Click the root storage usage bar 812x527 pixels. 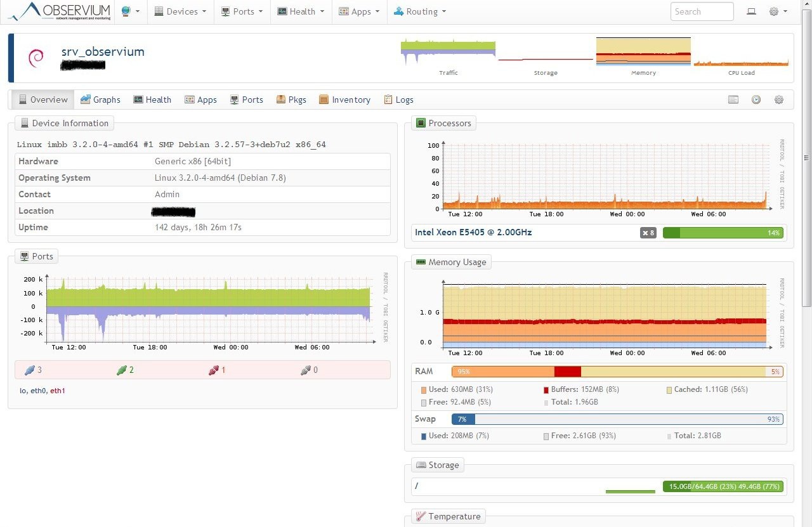pos(723,486)
